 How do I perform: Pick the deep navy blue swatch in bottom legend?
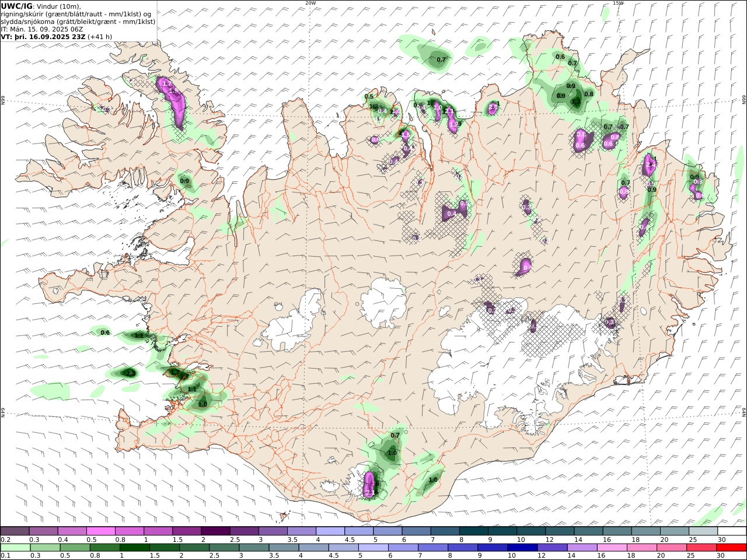tap(522, 548)
